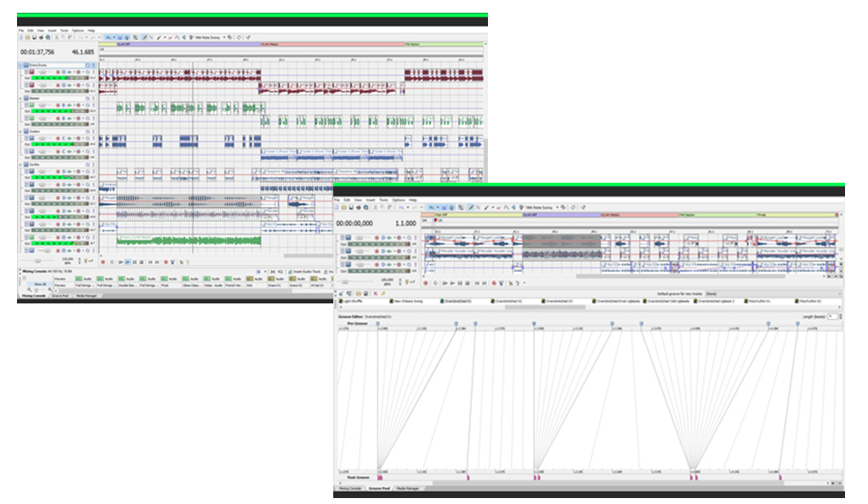Create a new project in the Groove Pool window

[338, 207]
